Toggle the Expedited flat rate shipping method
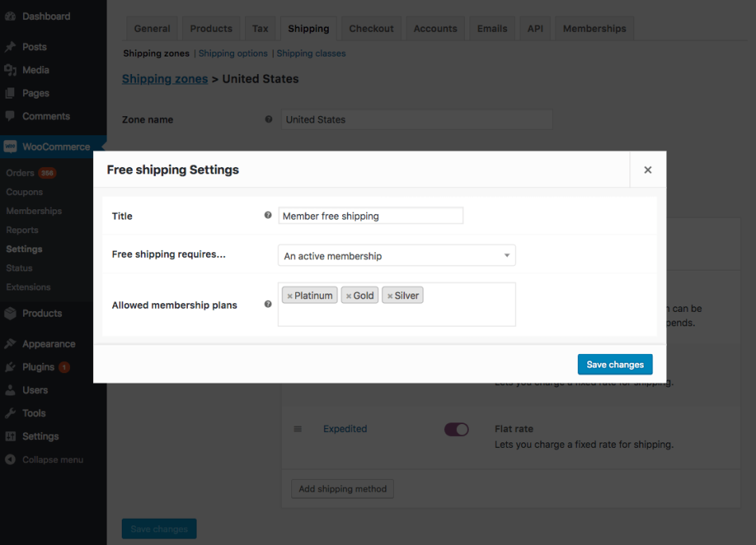 [x=456, y=428]
